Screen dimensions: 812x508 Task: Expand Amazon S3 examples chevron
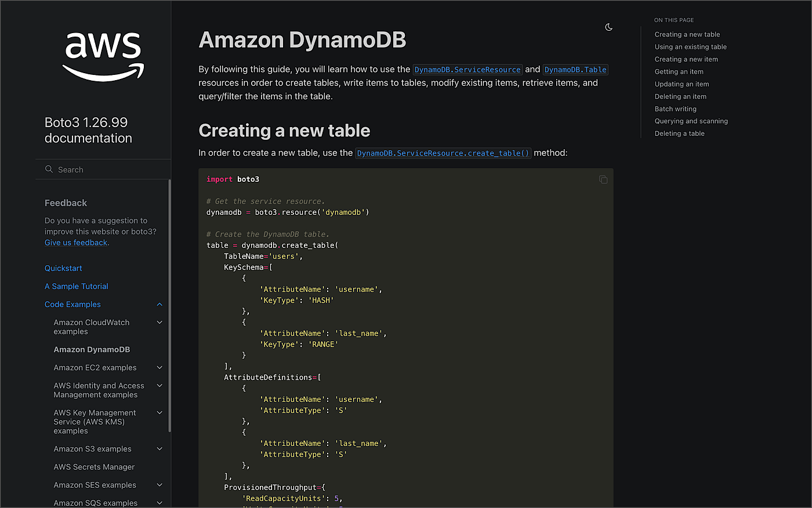pyautogui.click(x=159, y=449)
